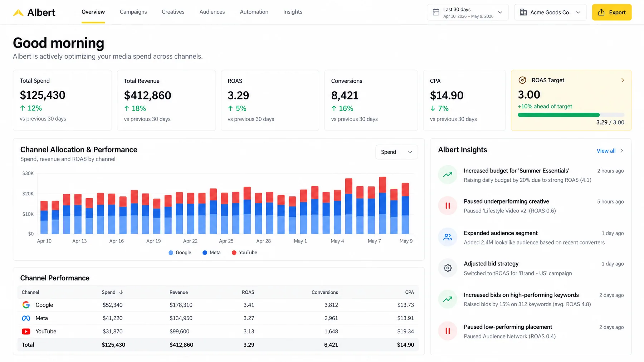The image size is (644, 362).
Task: Click the ROAS column header
Action: coord(248,292)
